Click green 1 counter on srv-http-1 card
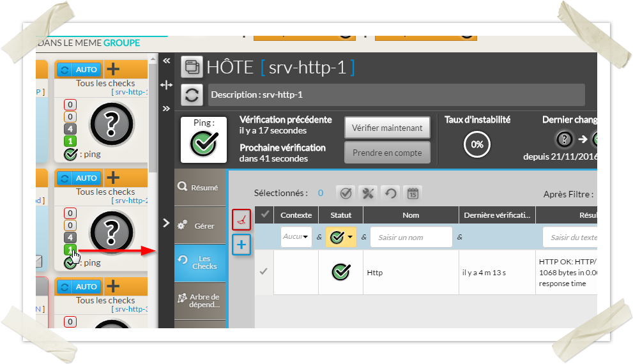 tap(70, 141)
